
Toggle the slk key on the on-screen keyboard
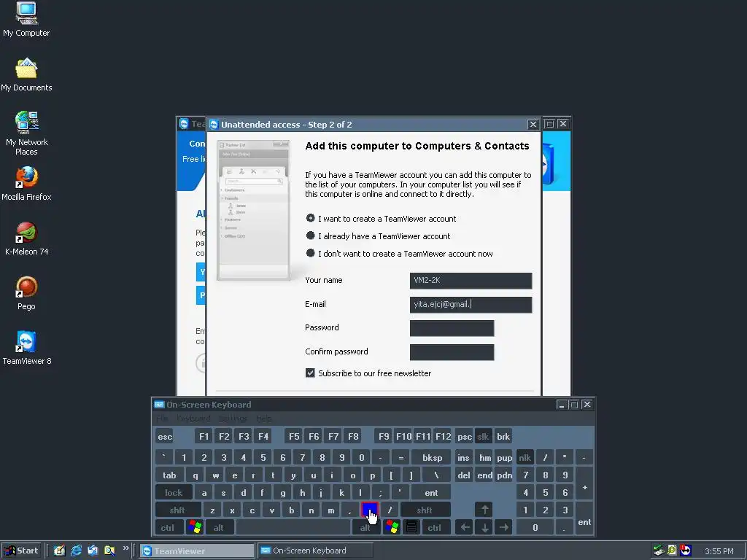coord(483,437)
